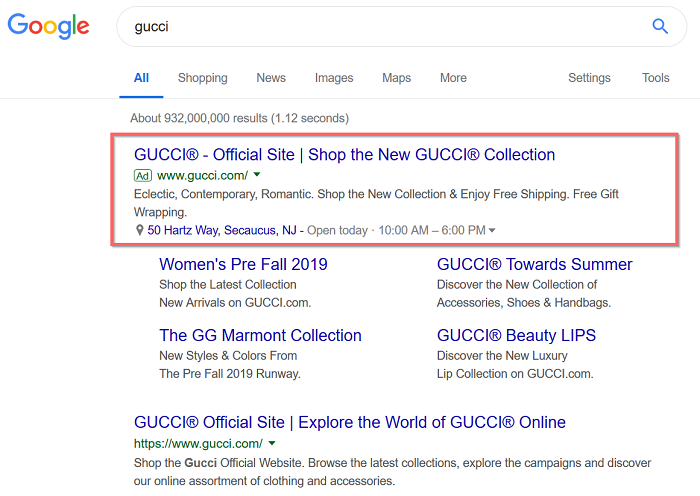
Task: Click About 932,000,000 results text
Action: (239, 118)
